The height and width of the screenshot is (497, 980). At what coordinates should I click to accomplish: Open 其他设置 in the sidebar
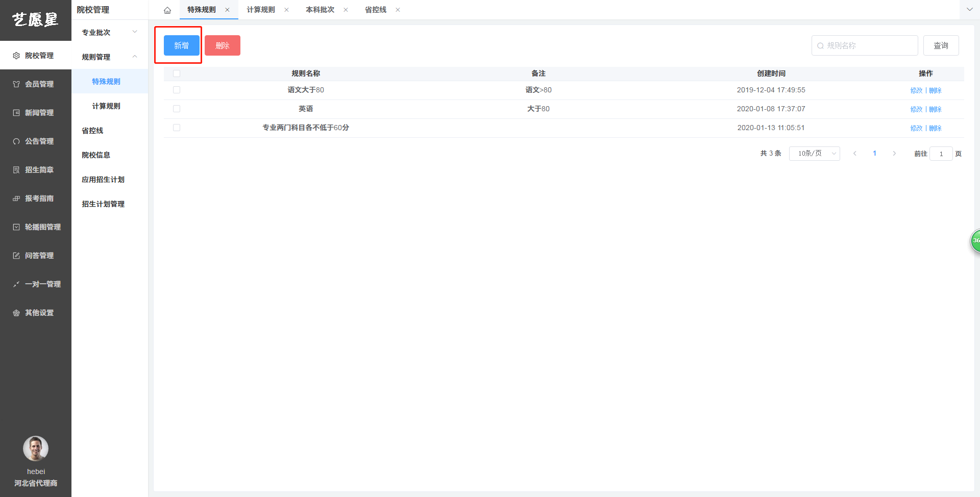[36, 312]
